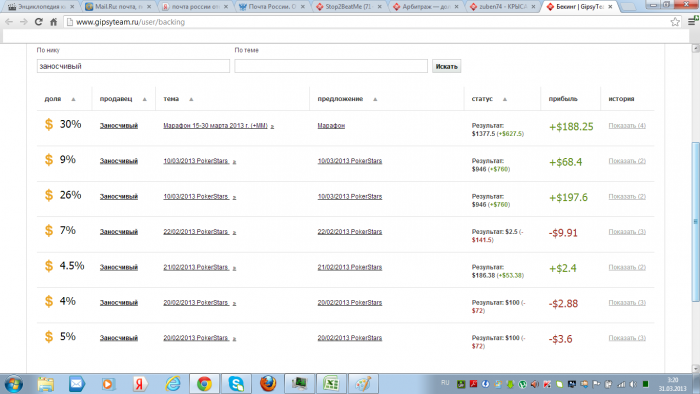Click the dollar icon in 26% row

[49, 195]
